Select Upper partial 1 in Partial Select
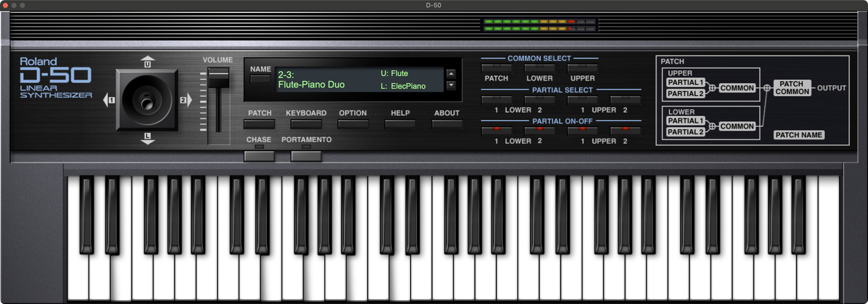The width and height of the screenshot is (868, 304). 583,99
